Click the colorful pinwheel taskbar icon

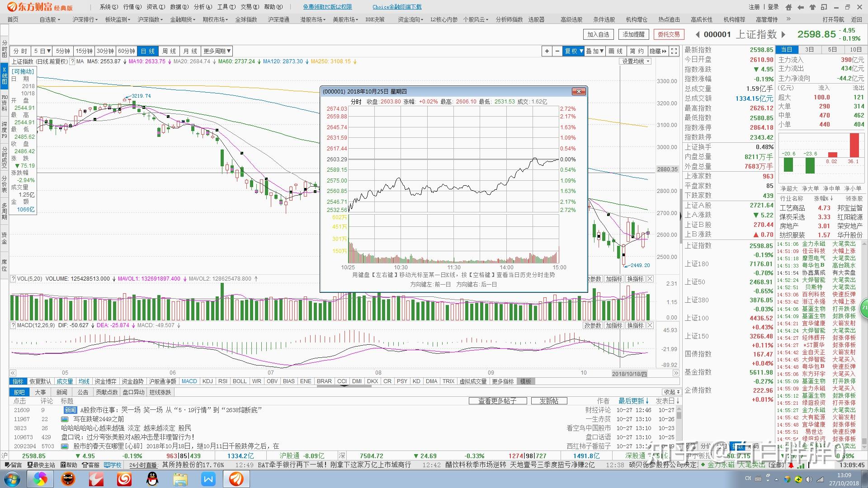[x=40, y=479]
